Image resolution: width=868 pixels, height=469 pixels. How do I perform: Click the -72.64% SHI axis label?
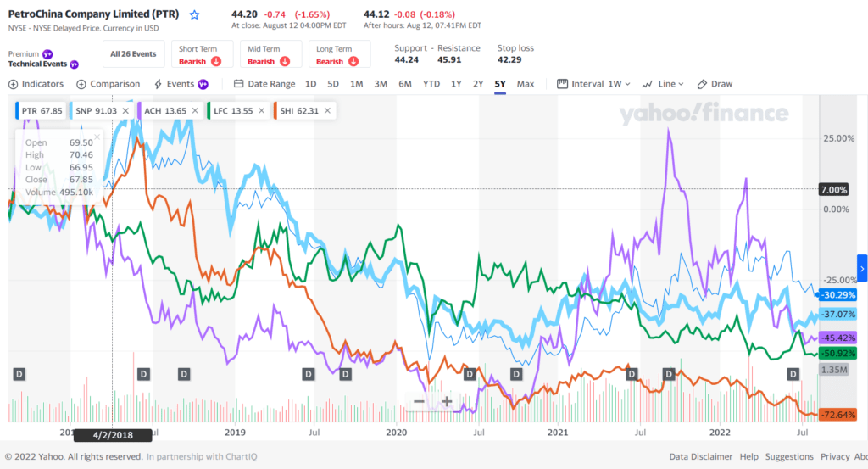tap(837, 415)
